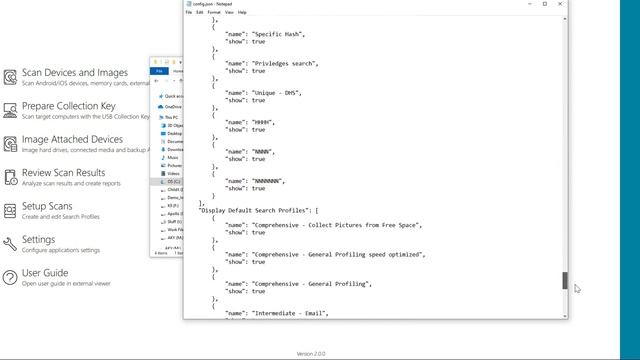Click "Intermediate - Email" name line
The height and width of the screenshot is (360, 640).
(277, 313)
